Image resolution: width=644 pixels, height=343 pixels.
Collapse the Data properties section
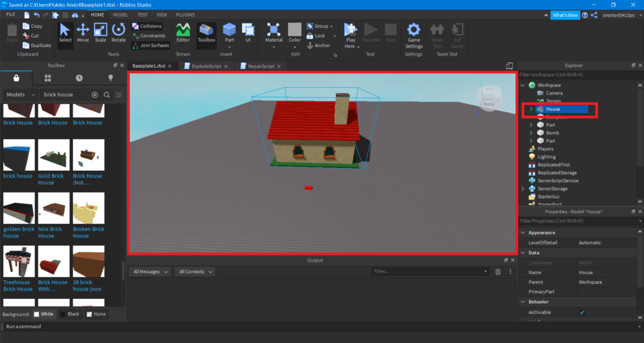click(523, 253)
